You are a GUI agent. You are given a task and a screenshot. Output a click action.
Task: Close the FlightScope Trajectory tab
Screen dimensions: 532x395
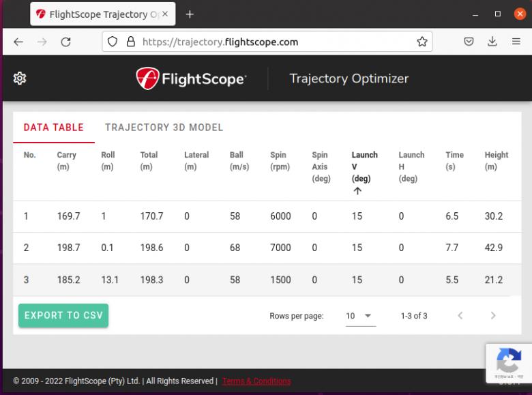(x=164, y=14)
